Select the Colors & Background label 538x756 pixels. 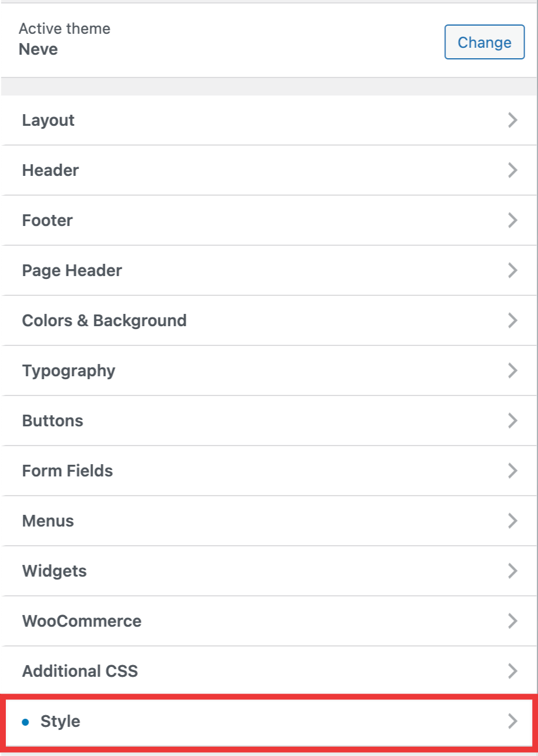104,320
